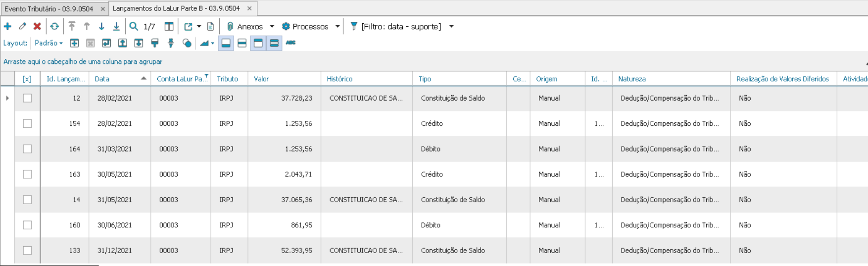Click the layout return-arrow icon
Viewport: 868px width, 266px height.
(x=106, y=43)
